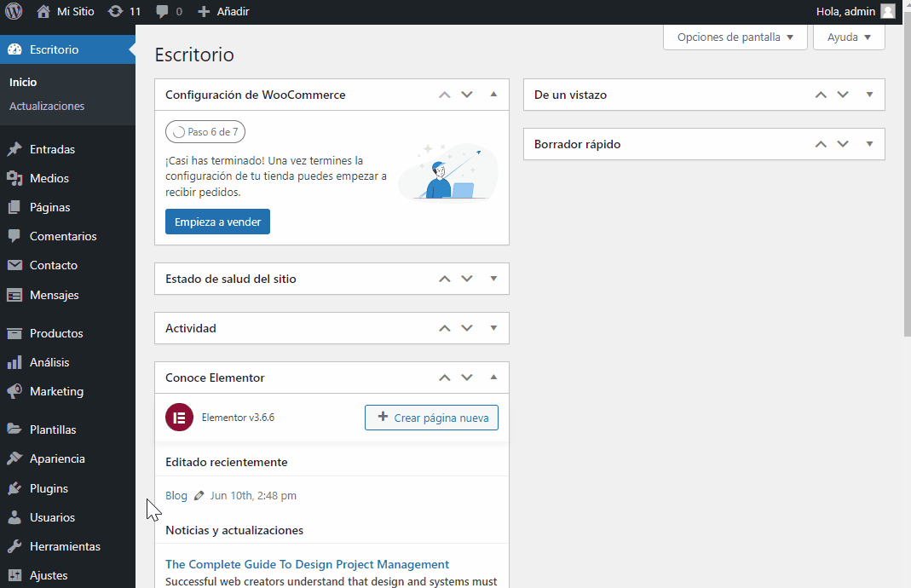Move Actividad widget down

[467, 328]
